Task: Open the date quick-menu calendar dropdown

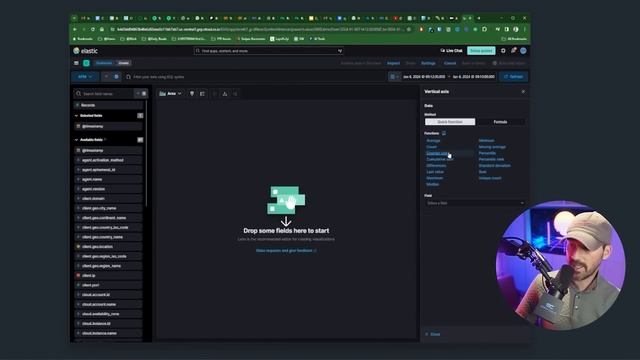Action: pyautogui.click(x=394, y=77)
